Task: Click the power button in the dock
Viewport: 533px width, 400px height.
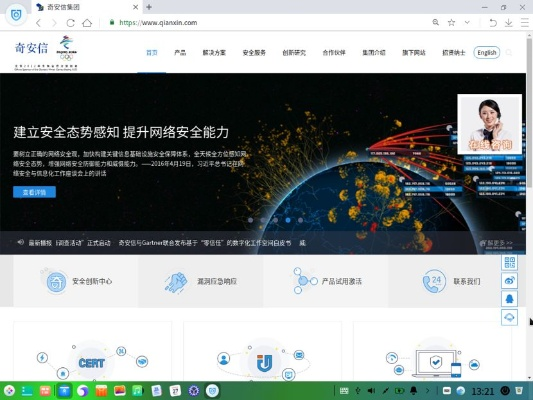Action: click(x=505, y=391)
